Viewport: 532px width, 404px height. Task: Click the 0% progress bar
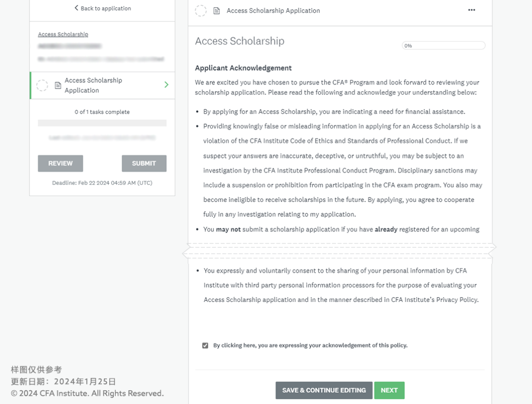tap(443, 46)
